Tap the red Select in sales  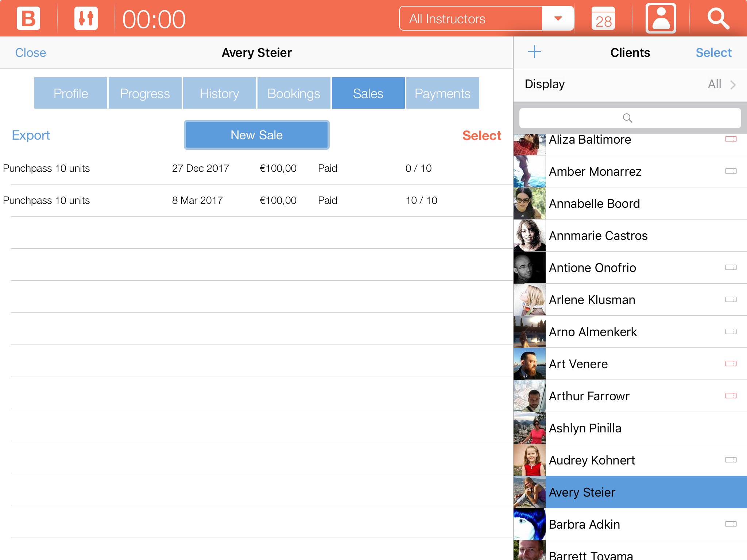tap(481, 136)
